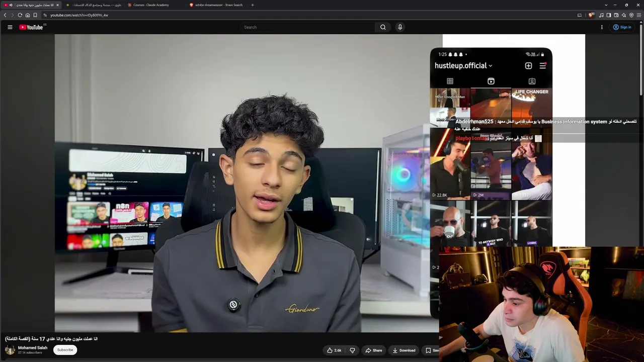Select the active YouTube video tab
644x362 pixels.
(x=31, y=5)
